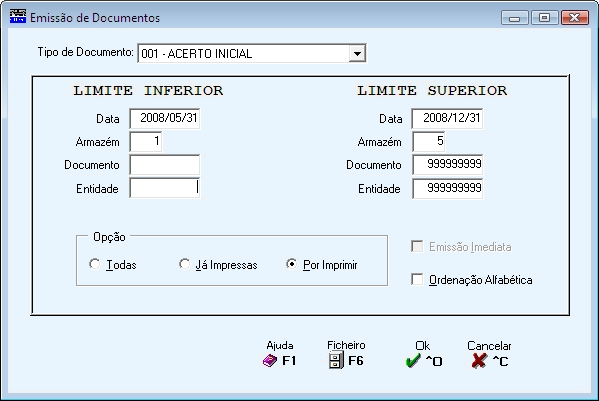Open the 001 - ACERTO INICIAL combo box
Viewport: 599px width, 401px height.
coord(252,53)
